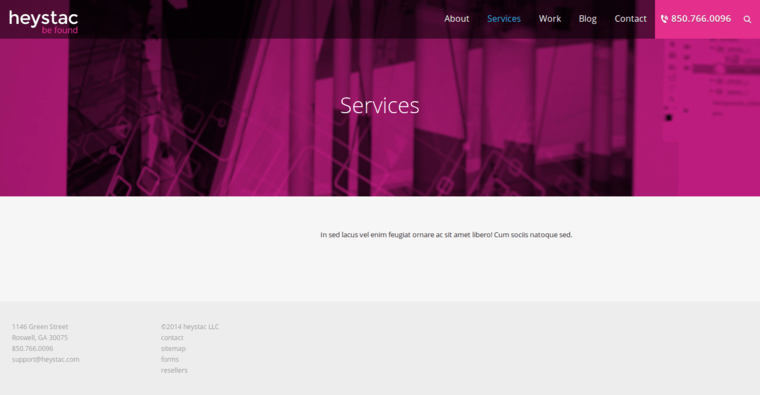This screenshot has height=395, width=760.
Task: Click the Roswell, GA 30075 text
Action: pos(40,337)
